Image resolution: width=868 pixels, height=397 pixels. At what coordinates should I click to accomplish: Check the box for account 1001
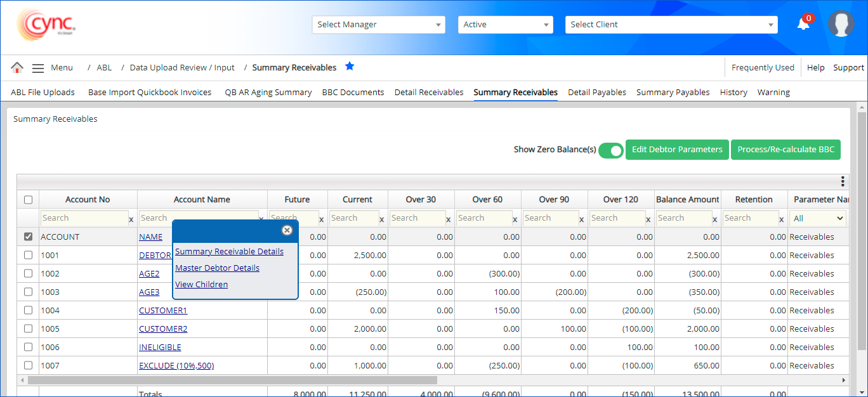28,255
